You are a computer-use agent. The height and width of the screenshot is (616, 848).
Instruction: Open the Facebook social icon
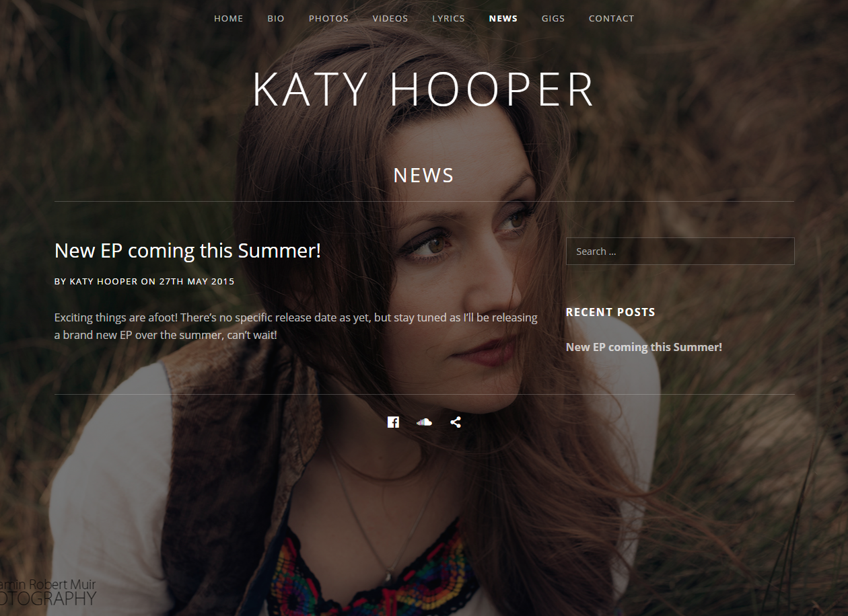[x=393, y=422]
